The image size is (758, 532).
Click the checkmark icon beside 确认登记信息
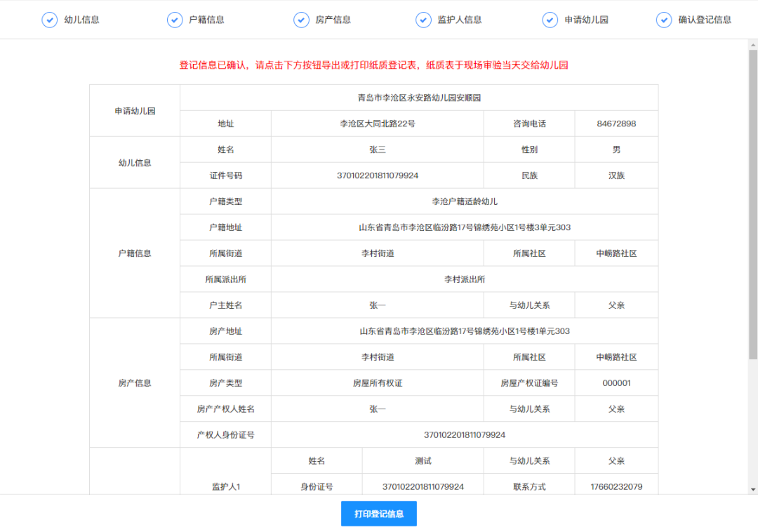point(664,20)
